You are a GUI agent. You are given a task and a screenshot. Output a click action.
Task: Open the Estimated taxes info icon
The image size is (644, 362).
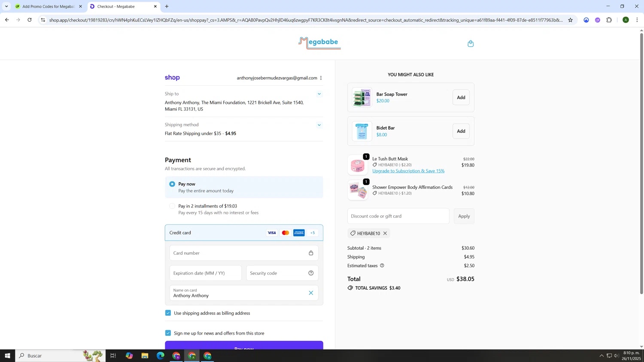382,265
